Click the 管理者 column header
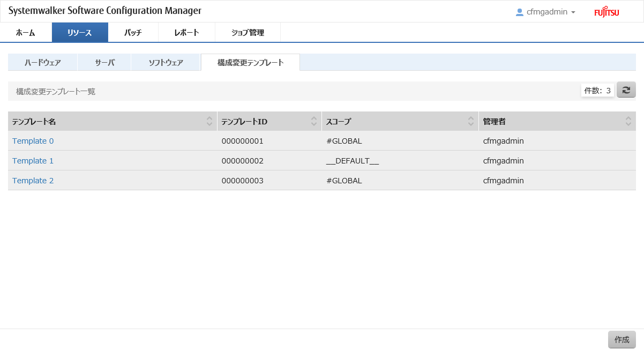The image size is (644, 350). pos(557,122)
